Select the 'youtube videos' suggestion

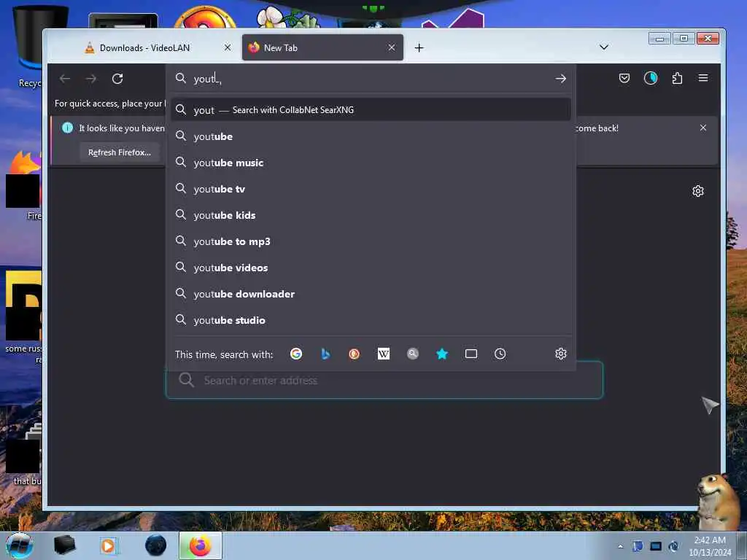[371, 268]
